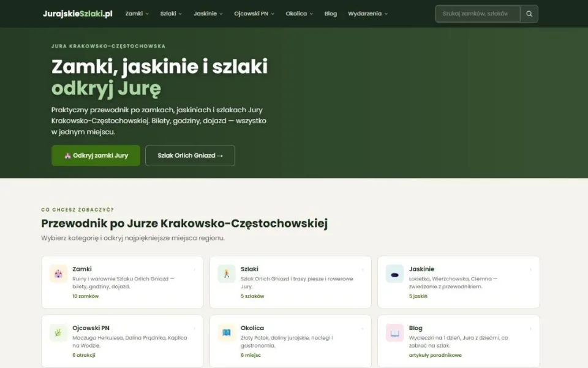Open the Jaskinie card title
The image size is (588, 368).
421,269
